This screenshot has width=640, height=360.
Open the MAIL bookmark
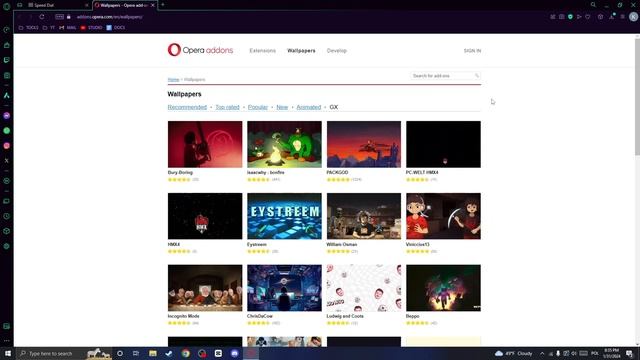point(68,28)
